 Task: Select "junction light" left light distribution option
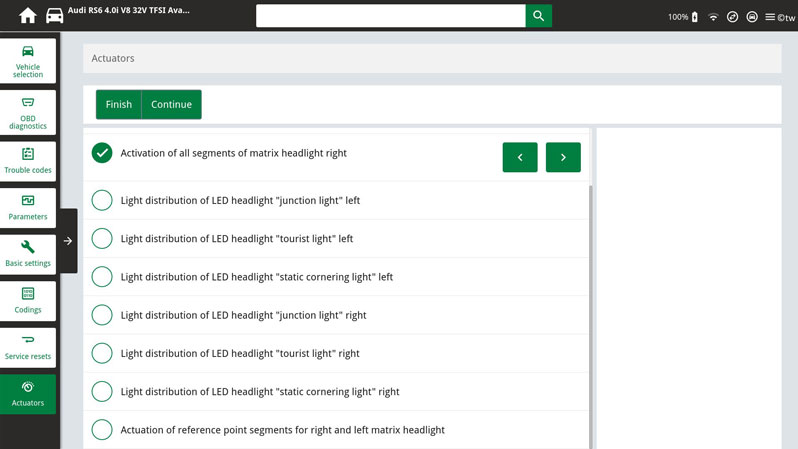[x=102, y=200]
